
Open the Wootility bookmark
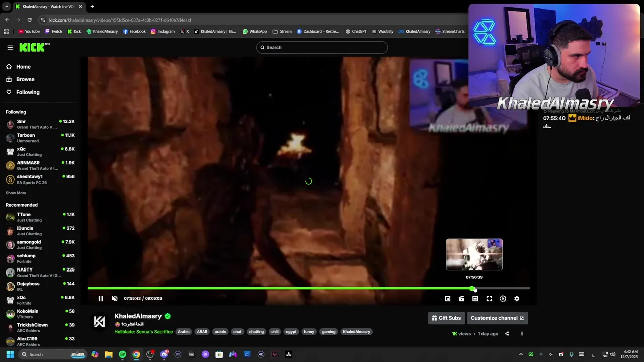[382, 31]
